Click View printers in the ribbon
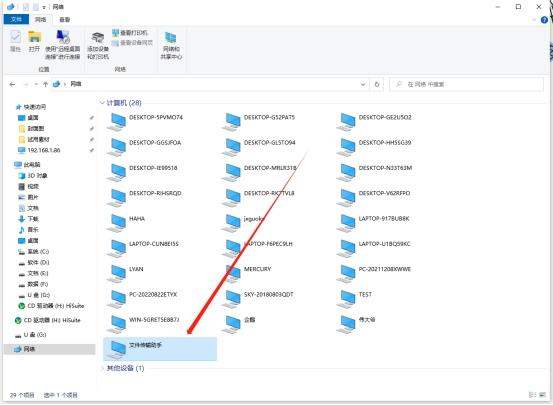The image size is (553, 405). tap(130, 33)
